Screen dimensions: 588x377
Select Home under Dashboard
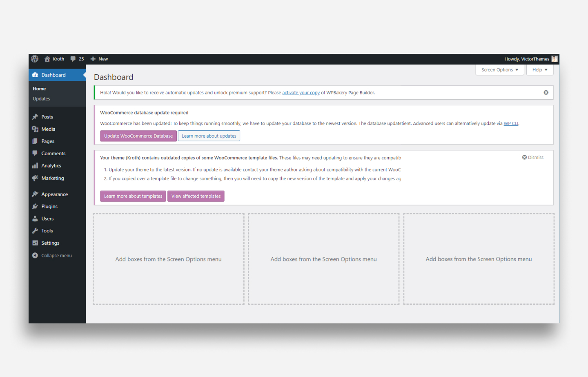click(39, 88)
